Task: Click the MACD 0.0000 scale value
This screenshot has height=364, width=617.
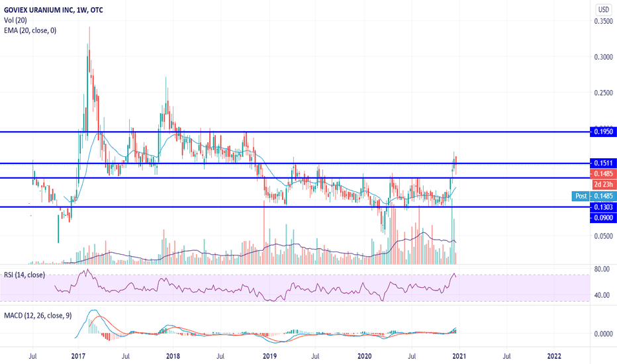Action: [x=603, y=334]
